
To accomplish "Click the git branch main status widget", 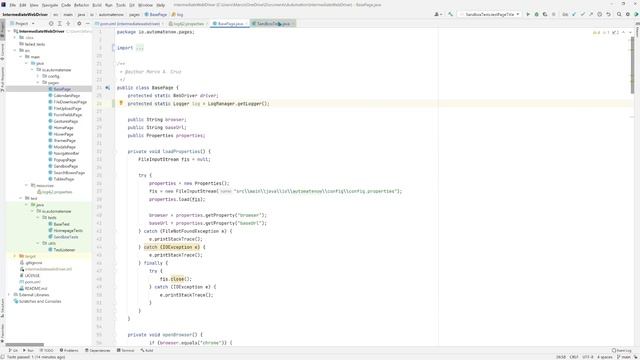I will tap(624, 357).
